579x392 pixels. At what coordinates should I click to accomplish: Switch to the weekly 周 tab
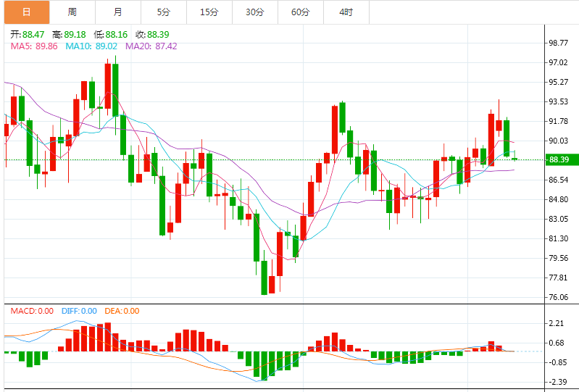[72, 12]
